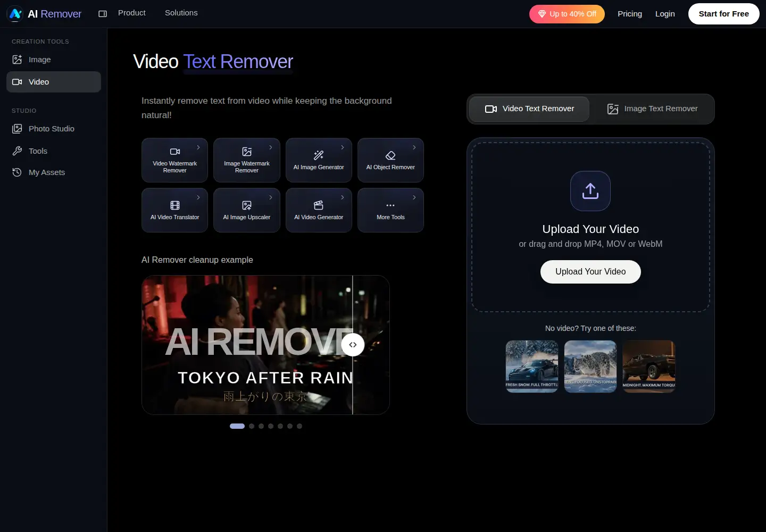766x532 pixels.
Task: Open My Assets in the sidebar
Action: click(x=53, y=172)
